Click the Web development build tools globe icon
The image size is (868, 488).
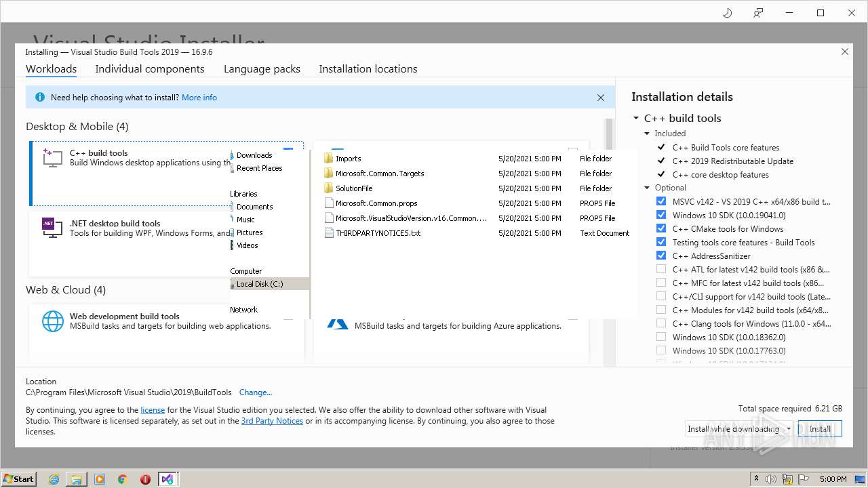[53, 321]
